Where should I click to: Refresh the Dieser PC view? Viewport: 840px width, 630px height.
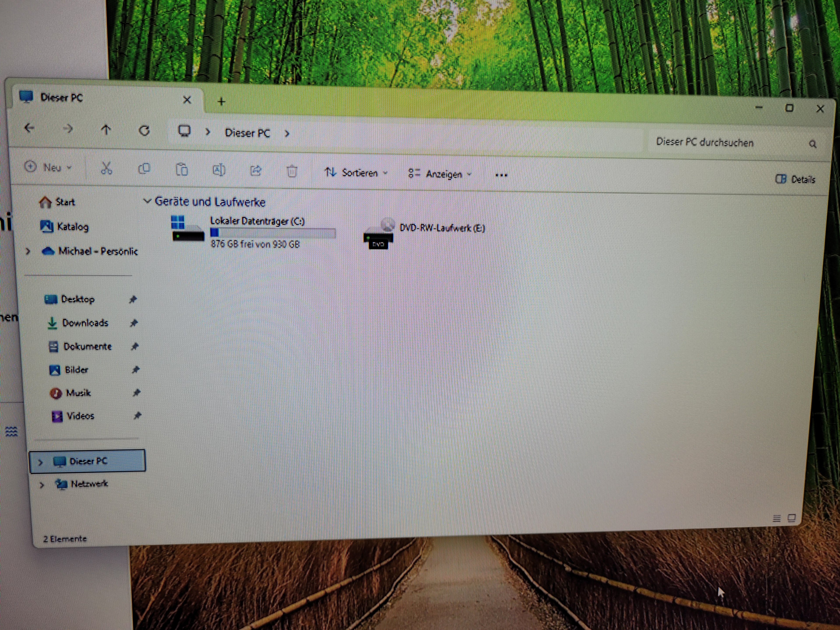pos(144,131)
